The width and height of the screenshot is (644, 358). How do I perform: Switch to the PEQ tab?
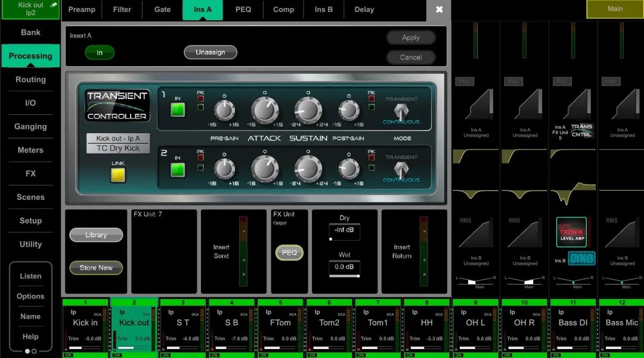pyautogui.click(x=243, y=10)
